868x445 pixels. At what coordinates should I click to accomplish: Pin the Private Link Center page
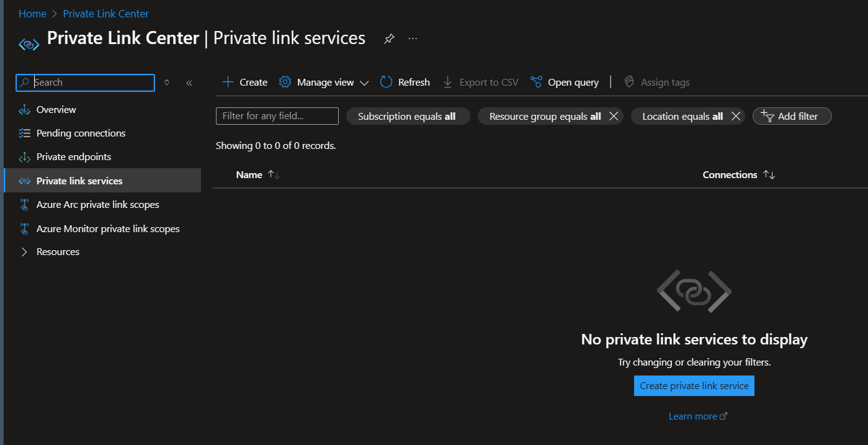tap(389, 38)
